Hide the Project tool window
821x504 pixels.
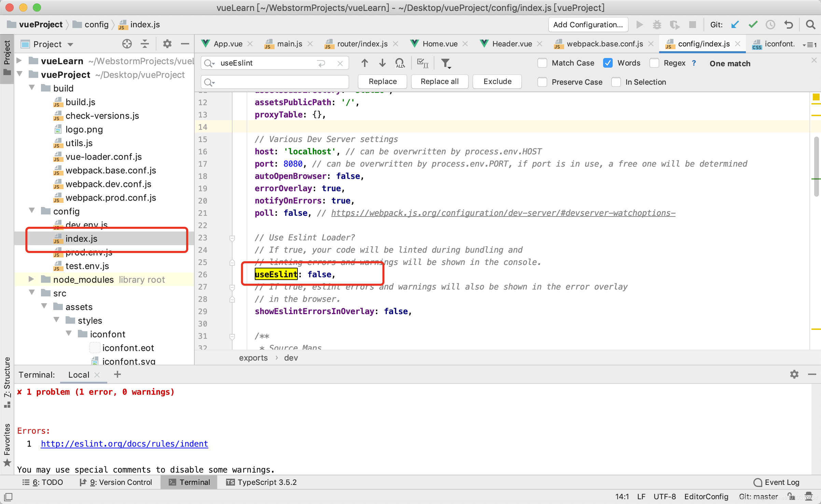click(185, 44)
